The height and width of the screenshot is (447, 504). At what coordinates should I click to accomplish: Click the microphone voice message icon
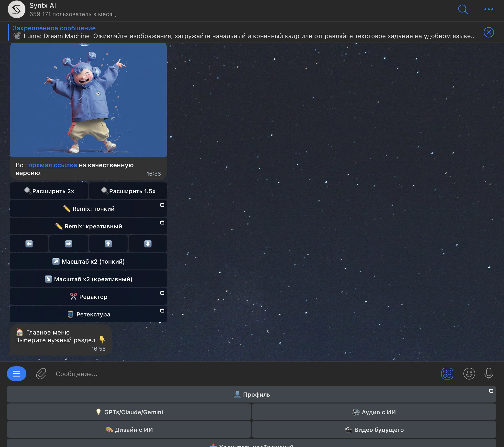(488, 373)
